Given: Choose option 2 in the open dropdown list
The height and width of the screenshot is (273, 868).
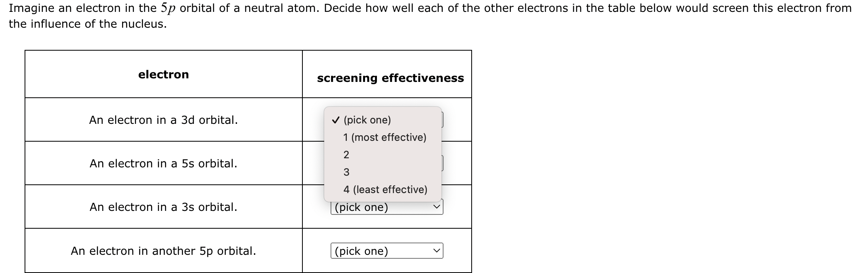Looking at the screenshot, I should pyautogui.click(x=346, y=155).
